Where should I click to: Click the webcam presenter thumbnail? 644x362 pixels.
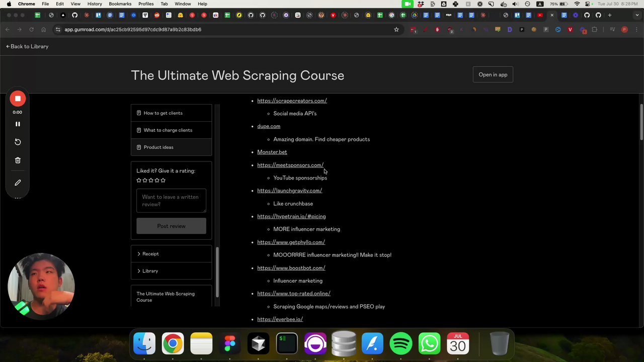[41, 287]
